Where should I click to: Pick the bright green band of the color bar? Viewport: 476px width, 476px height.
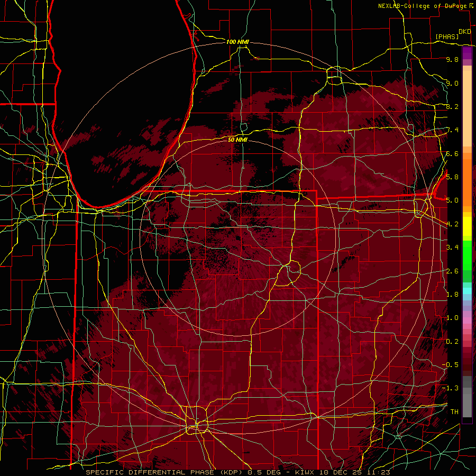pos(467,255)
